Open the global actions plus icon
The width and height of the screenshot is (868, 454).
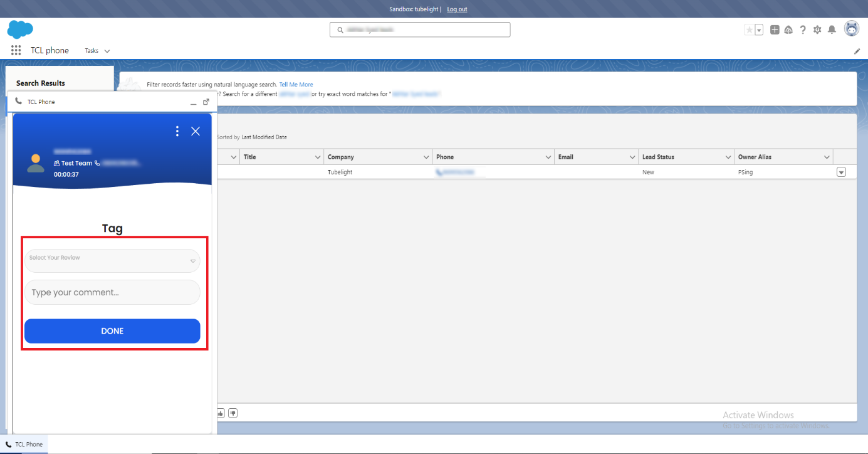[x=775, y=29]
